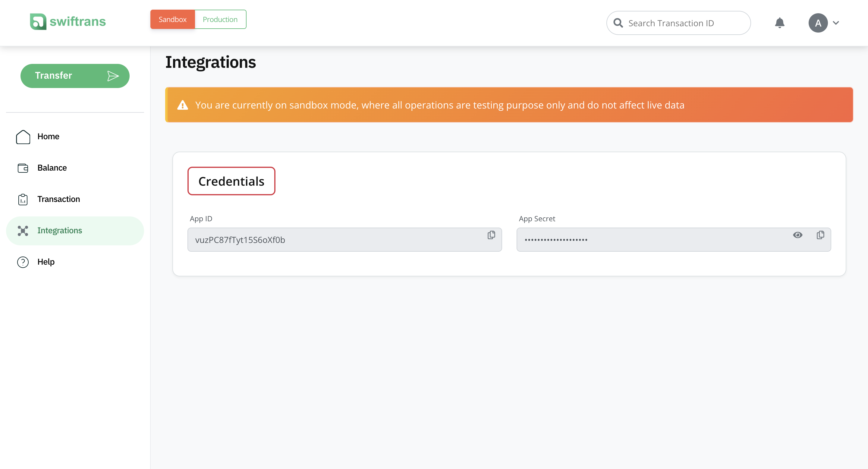
Task: Copy the App Secret with the copy icon
Action: [x=820, y=235]
